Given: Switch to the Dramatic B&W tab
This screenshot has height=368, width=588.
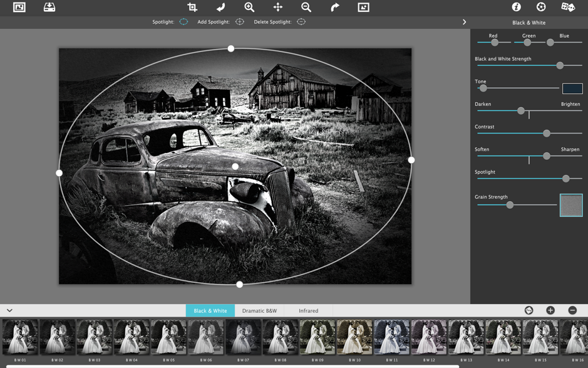Looking at the screenshot, I should tap(259, 311).
